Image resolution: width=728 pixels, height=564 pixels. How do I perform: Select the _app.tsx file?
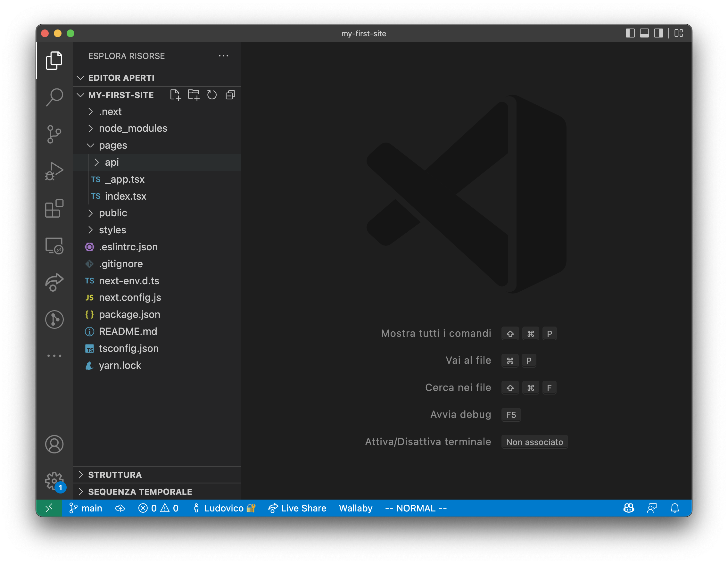[x=124, y=178]
